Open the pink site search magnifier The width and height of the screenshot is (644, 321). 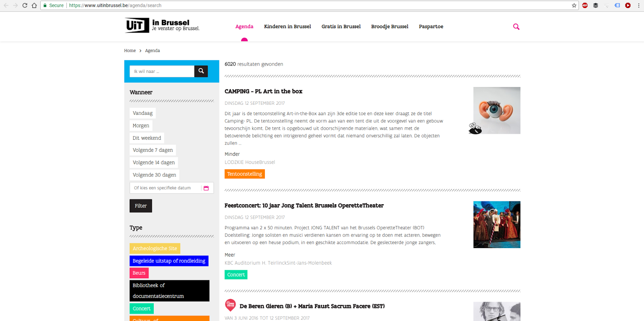[516, 27]
